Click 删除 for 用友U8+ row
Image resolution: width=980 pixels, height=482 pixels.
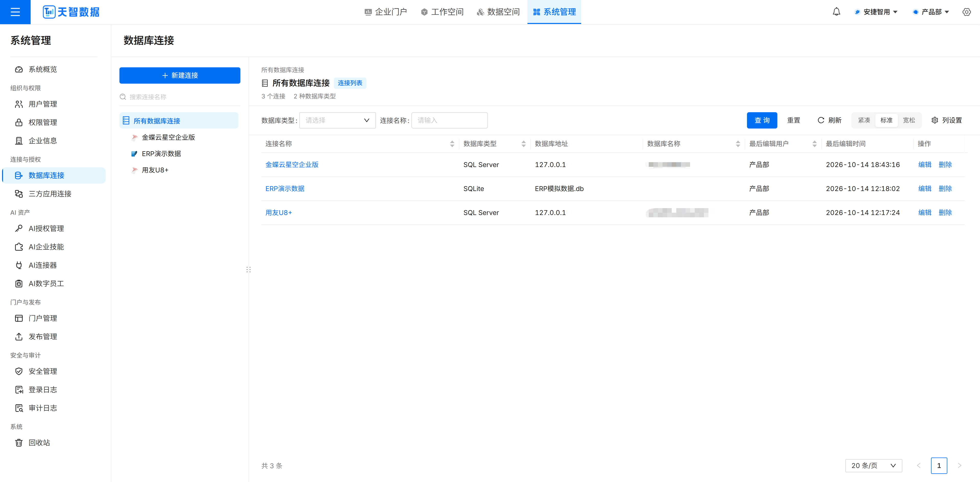945,212
